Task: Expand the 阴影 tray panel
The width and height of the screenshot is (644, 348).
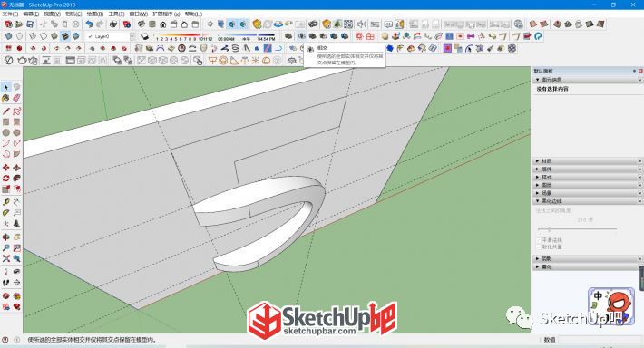Action: pos(588,259)
